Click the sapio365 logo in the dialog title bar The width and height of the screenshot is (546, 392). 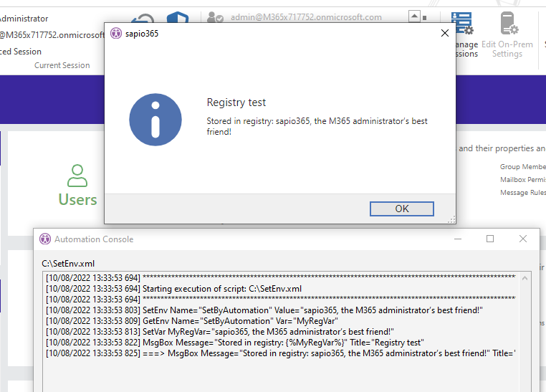(x=116, y=34)
